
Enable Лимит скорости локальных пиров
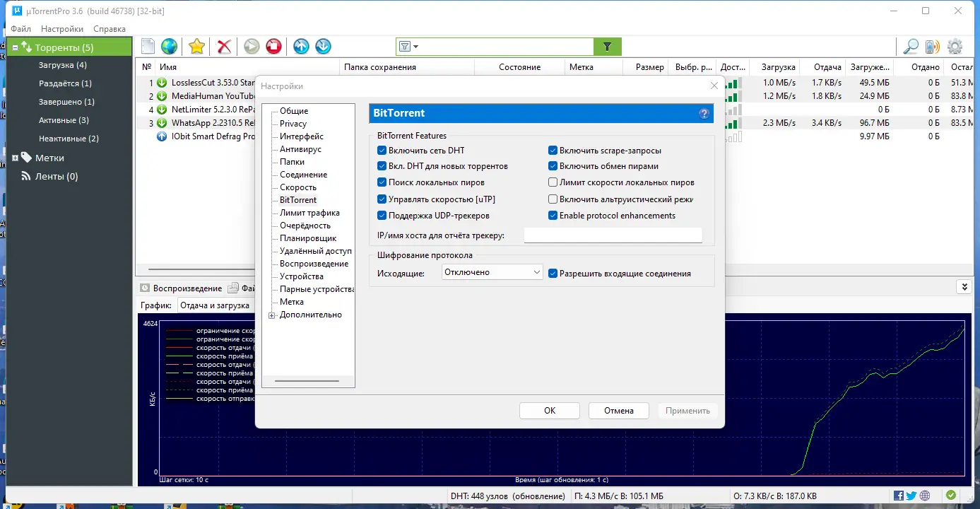point(552,182)
